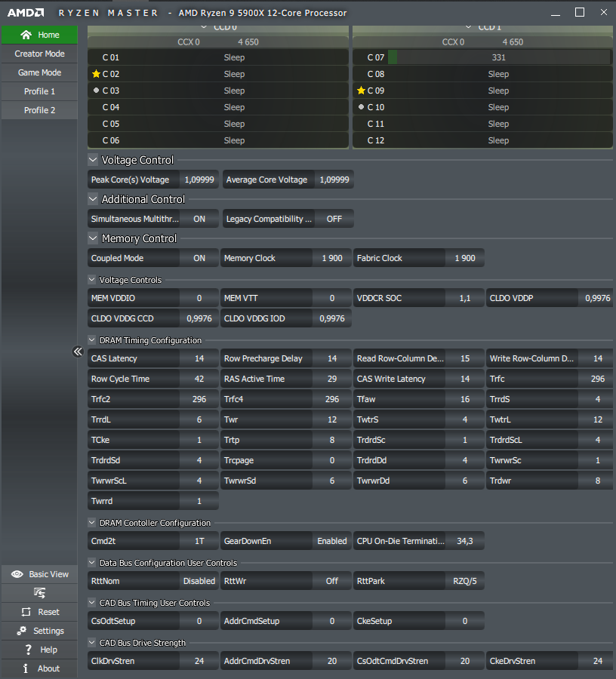Collapse CAD Bus Timing User Controls

point(92,603)
